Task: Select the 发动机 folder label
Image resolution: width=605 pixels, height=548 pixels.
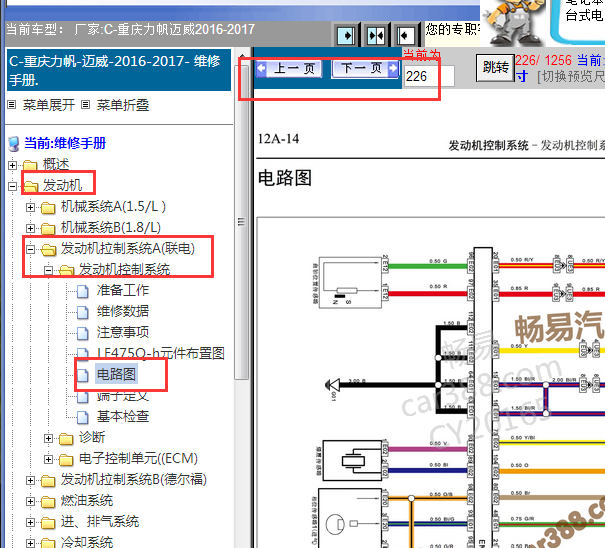Action: (x=62, y=185)
